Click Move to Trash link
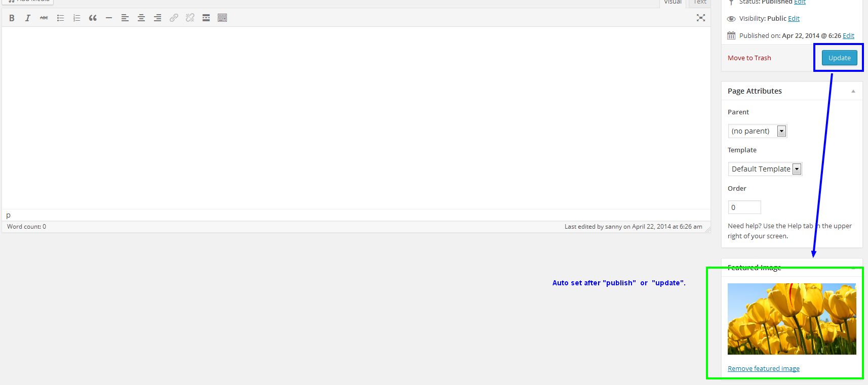This screenshot has width=868, height=385. coord(749,58)
